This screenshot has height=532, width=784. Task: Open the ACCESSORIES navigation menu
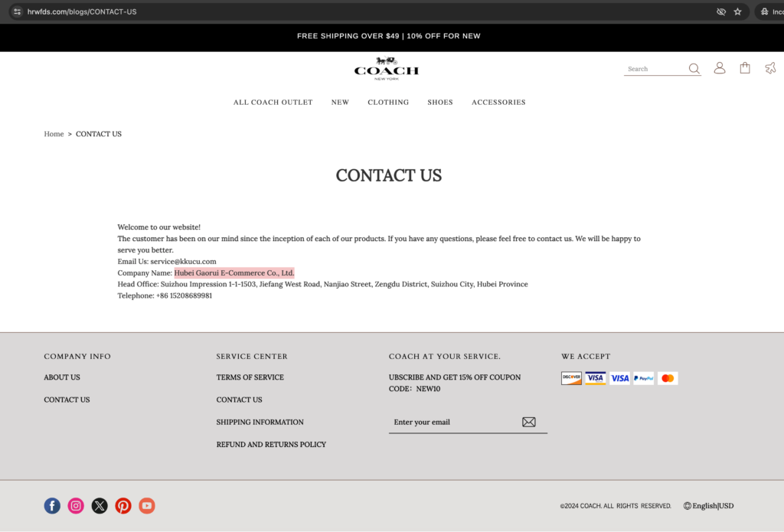pyautogui.click(x=498, y=102)
